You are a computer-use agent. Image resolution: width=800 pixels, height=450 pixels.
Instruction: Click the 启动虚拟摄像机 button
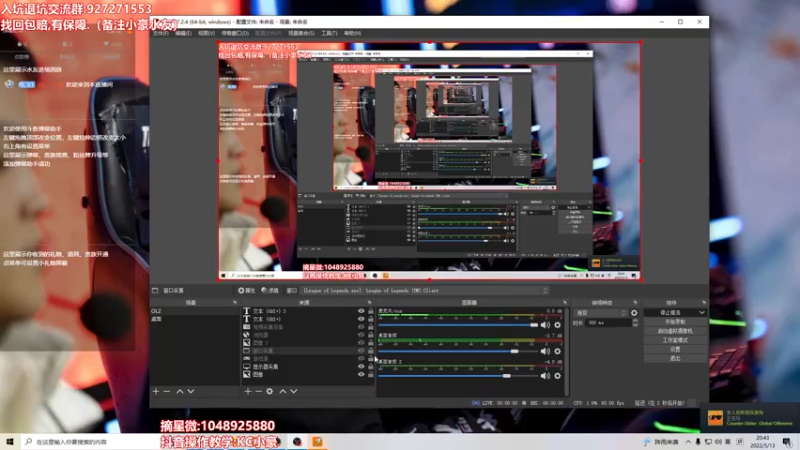click(x=675, y=331)
